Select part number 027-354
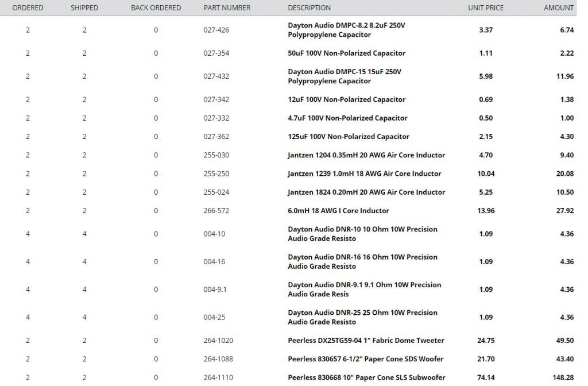 tap(216, 53)
